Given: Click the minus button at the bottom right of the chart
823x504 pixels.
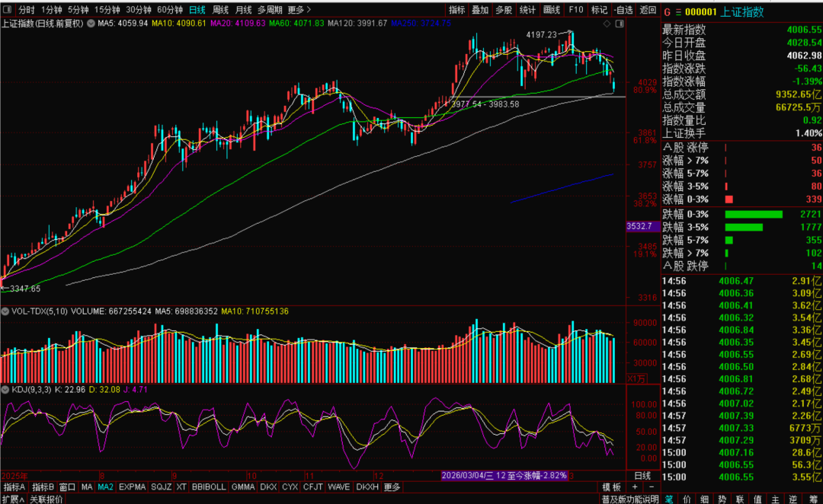Looking at the screenshot, I should 651,486.
